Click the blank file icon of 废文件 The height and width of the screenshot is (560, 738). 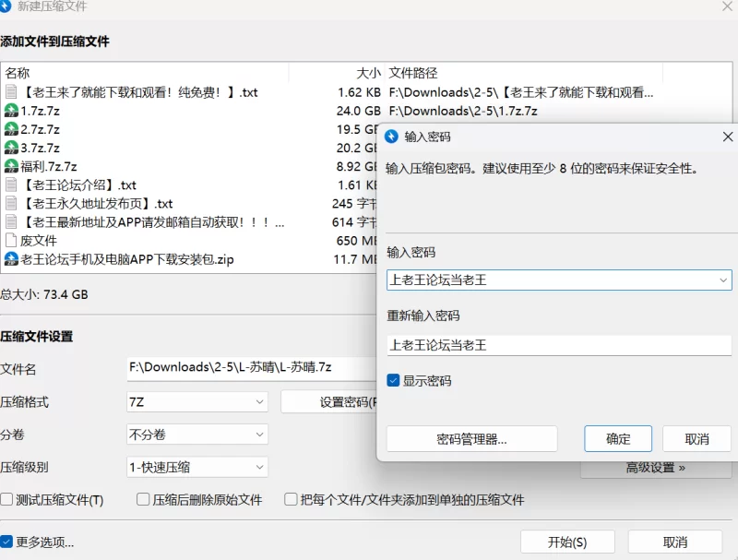click(11, 241)
